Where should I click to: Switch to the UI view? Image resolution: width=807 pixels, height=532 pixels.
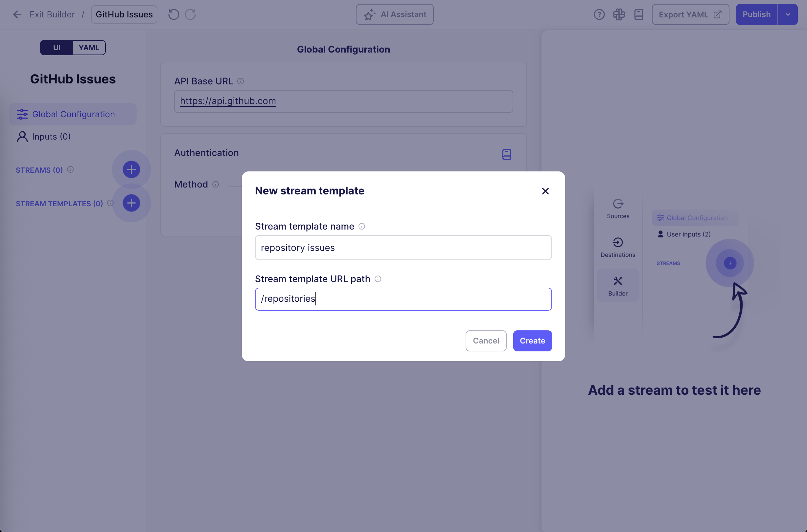tap(57, 48)
